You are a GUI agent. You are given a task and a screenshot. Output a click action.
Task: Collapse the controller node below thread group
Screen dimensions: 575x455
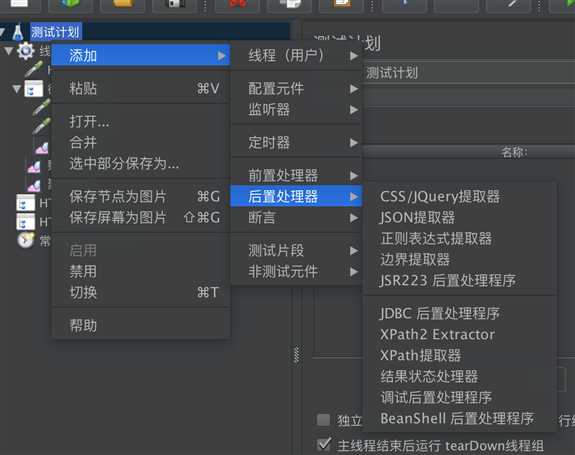pyautogui.click(x=17, y=88)
